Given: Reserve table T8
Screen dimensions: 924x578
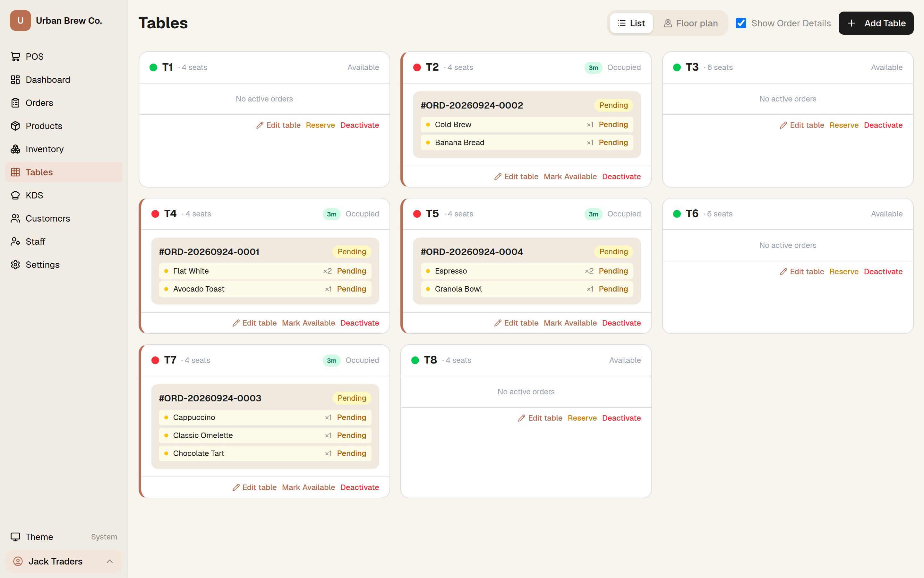Looking at the screenshot, I should tap(582, 418).
